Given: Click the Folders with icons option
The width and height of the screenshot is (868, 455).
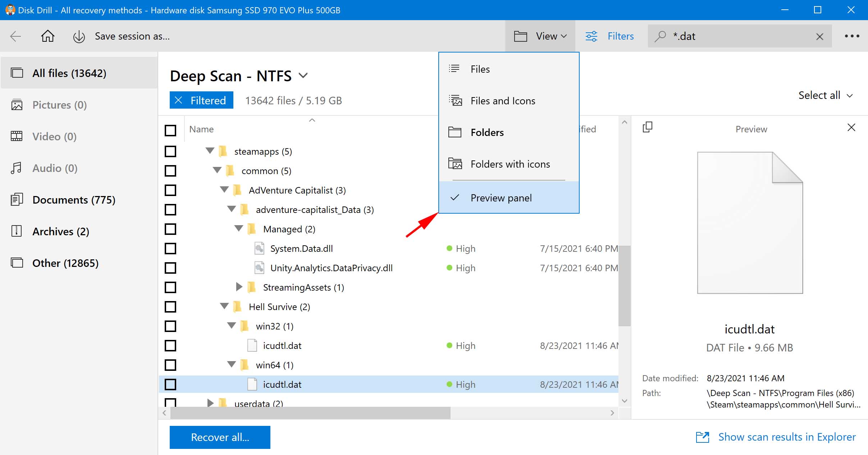Looking at the screenshot, I should pos(510,164).
